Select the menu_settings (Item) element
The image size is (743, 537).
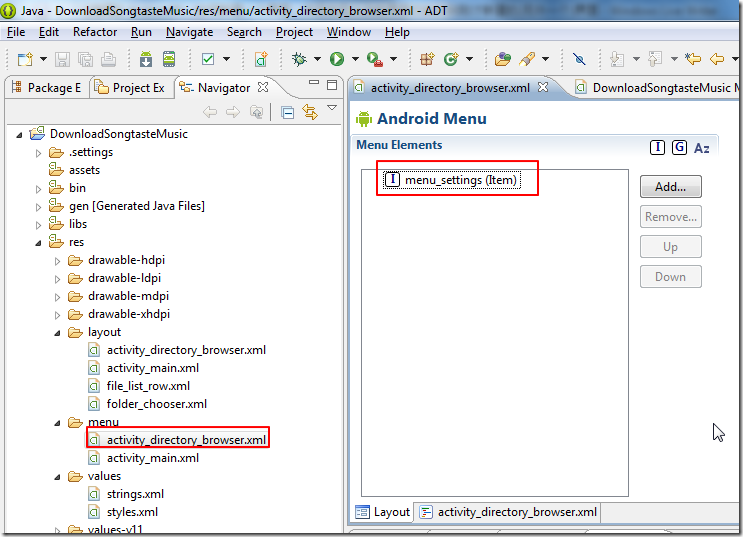click(x=452, y=180)
